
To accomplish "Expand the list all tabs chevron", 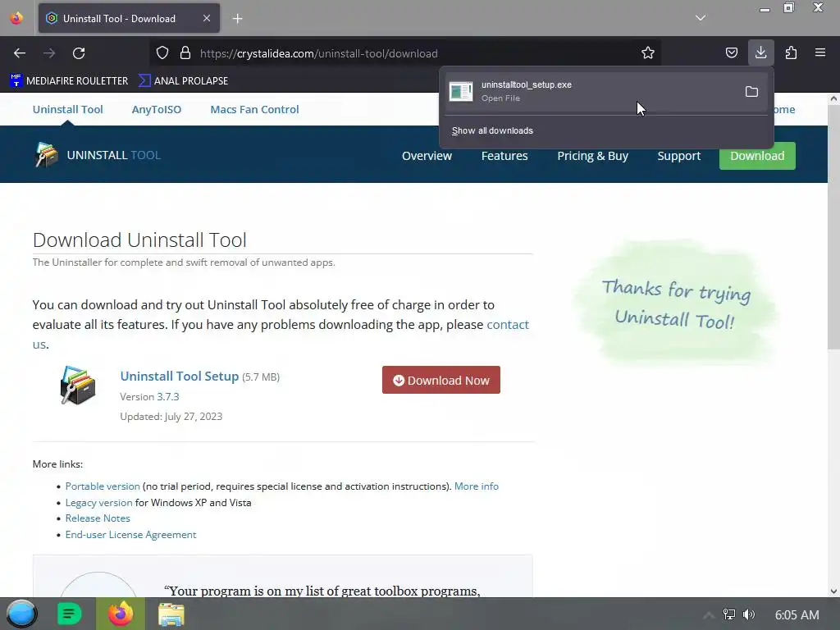I will [x=701, y=18].
